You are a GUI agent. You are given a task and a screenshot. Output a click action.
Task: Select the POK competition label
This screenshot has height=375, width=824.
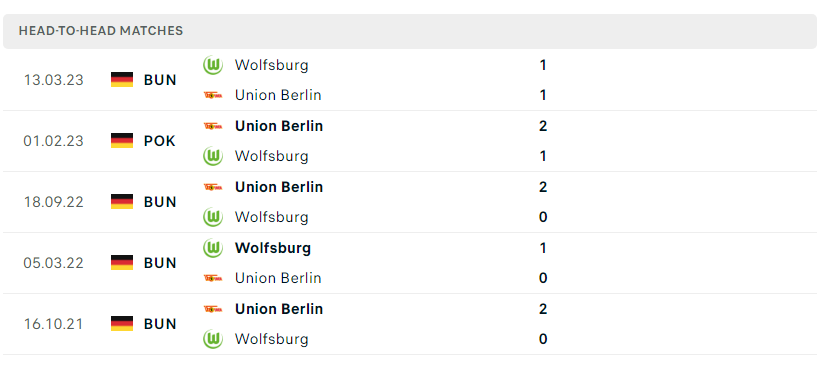pos(160,141)
